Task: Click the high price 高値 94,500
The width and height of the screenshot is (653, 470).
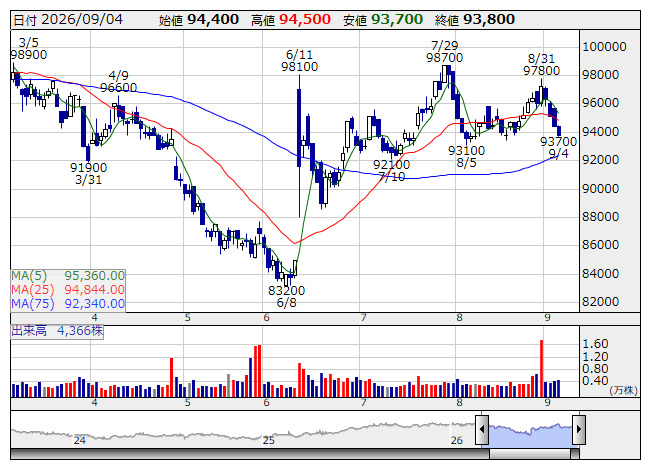Action: tap(291, 20)
